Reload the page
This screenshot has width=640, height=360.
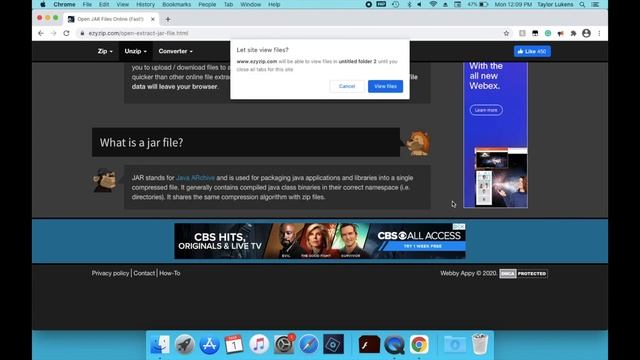(x=66, y=33)
